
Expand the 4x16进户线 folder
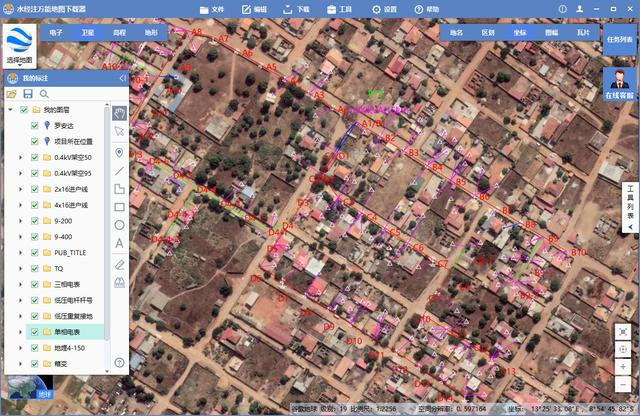coord(21,205)
